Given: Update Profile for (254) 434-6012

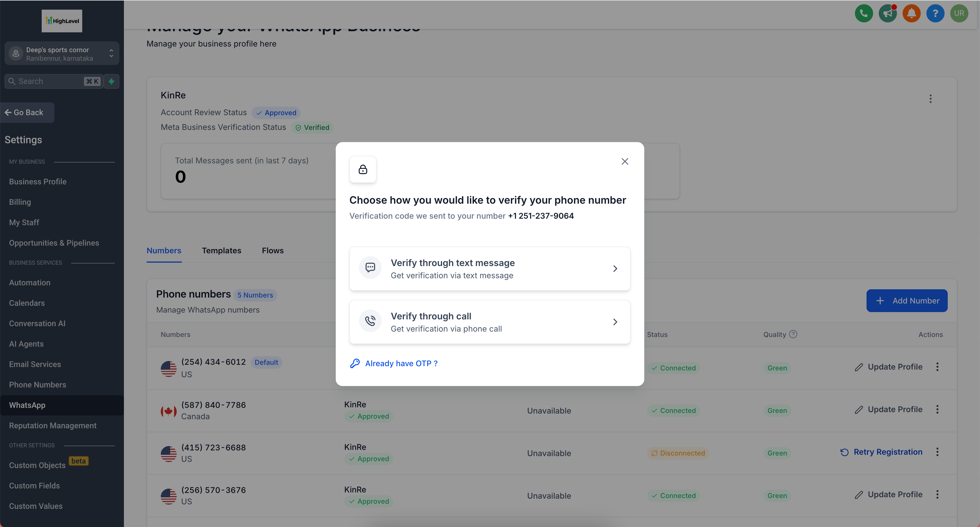Looking at the screenshot, I should pos(888,367).
